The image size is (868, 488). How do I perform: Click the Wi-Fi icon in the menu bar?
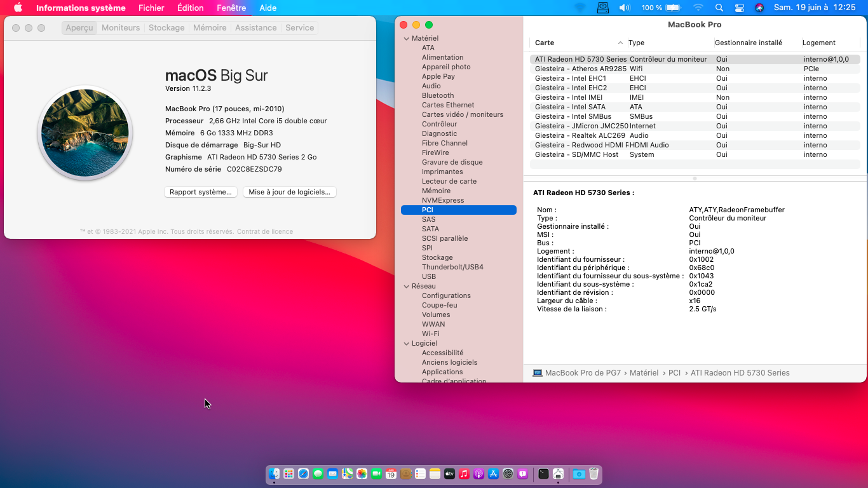tap(698, 8)
